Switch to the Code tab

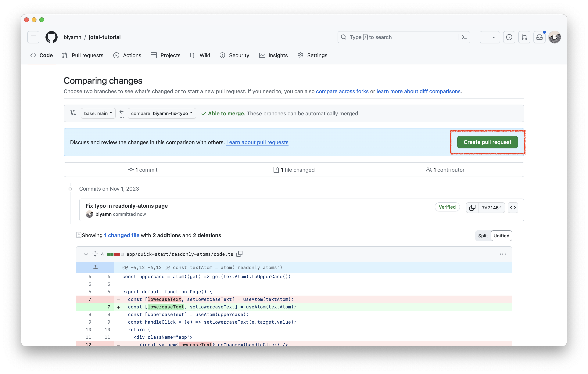point(41,56)
